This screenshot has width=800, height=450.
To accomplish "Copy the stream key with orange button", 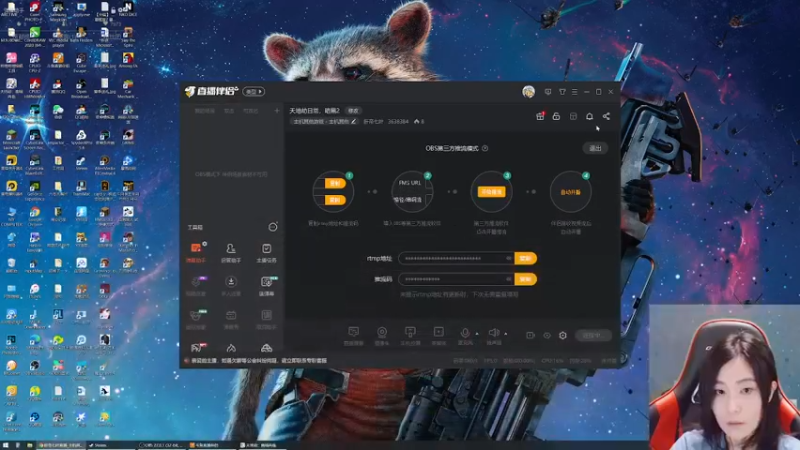I will (525, 279).
